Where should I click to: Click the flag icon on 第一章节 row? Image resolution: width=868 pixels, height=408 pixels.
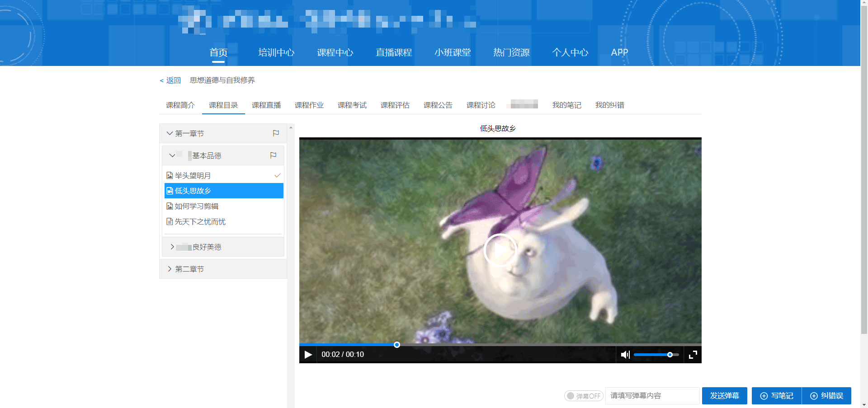click(x=276, y=133)
